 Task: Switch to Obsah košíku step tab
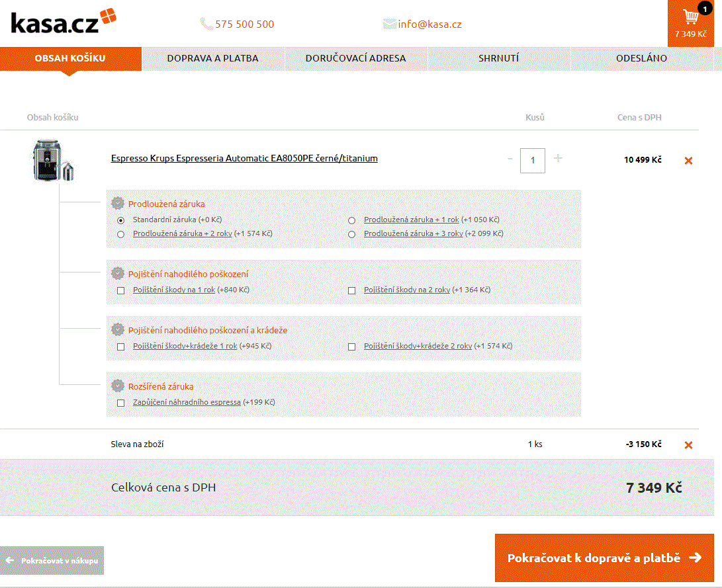(70, 58)
